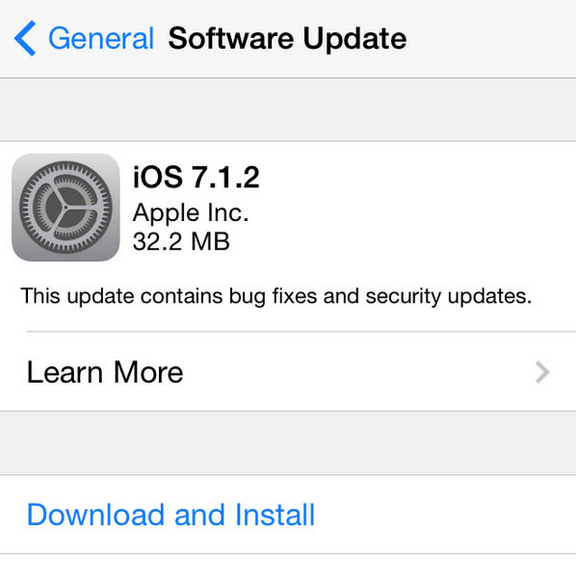
Task: Open the Learn More row
Action: click(288, 372)
